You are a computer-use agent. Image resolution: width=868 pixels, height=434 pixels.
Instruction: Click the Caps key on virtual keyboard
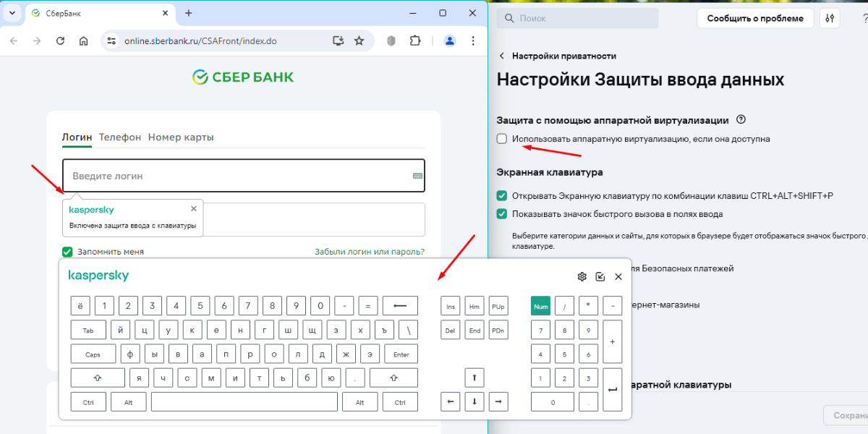tap(93, 354)
